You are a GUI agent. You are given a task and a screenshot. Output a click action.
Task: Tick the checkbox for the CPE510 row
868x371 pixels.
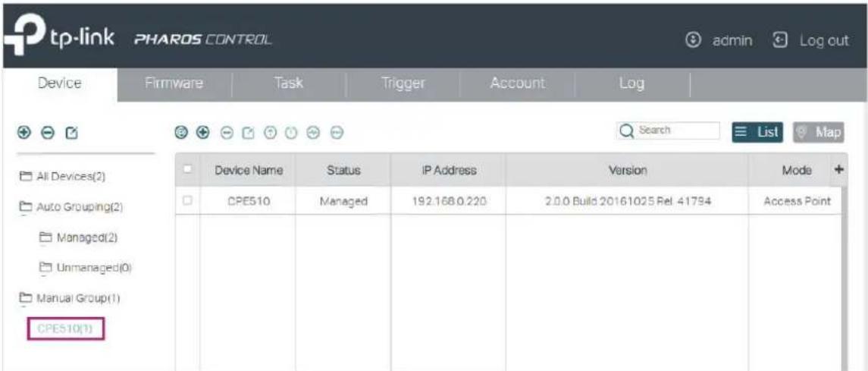tap(188, 200)
